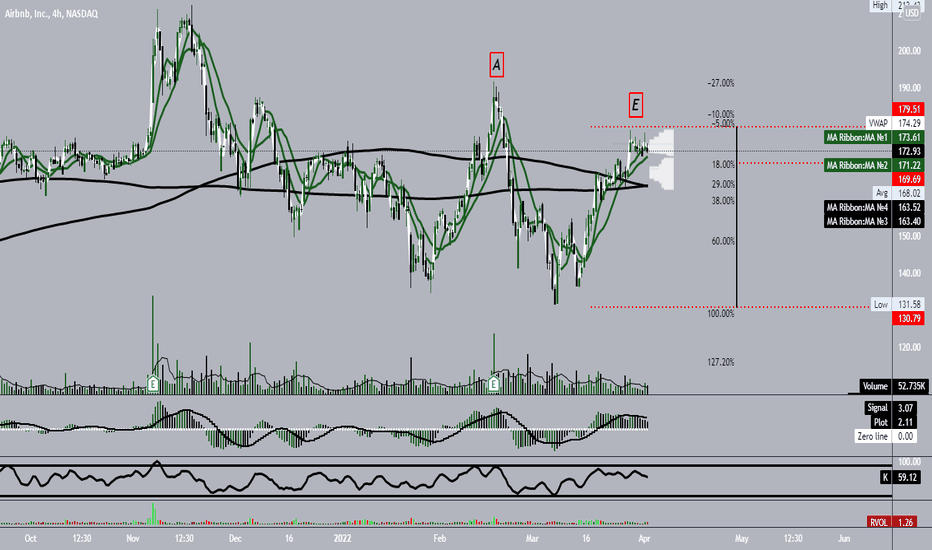Click the Mar label on time axis
The image size is (932, 550).
[532, 539]
